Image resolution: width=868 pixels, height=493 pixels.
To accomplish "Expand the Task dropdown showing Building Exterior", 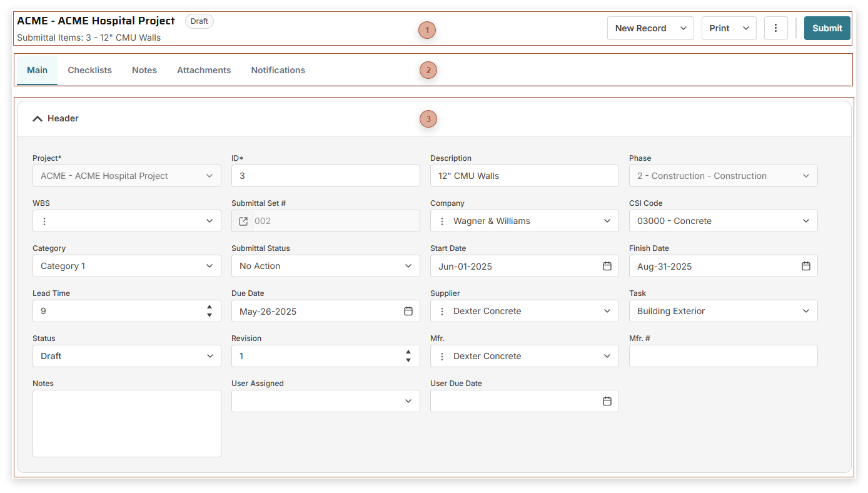I will 805,311.
